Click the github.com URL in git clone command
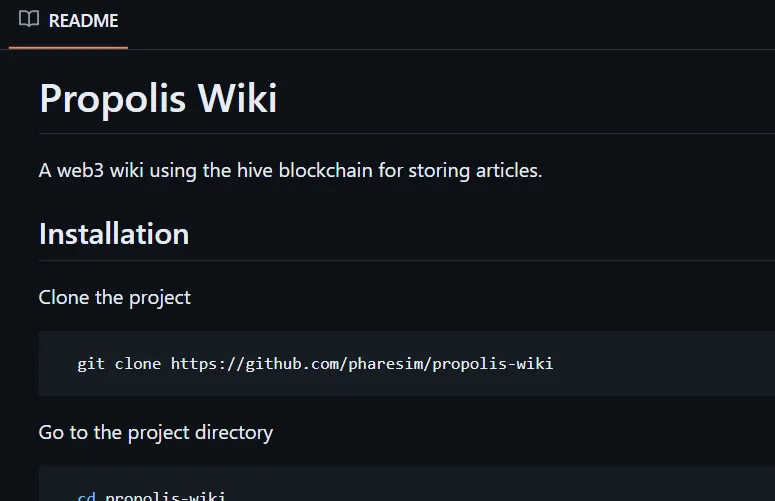775x501 pixels. (x=362, y=364)
